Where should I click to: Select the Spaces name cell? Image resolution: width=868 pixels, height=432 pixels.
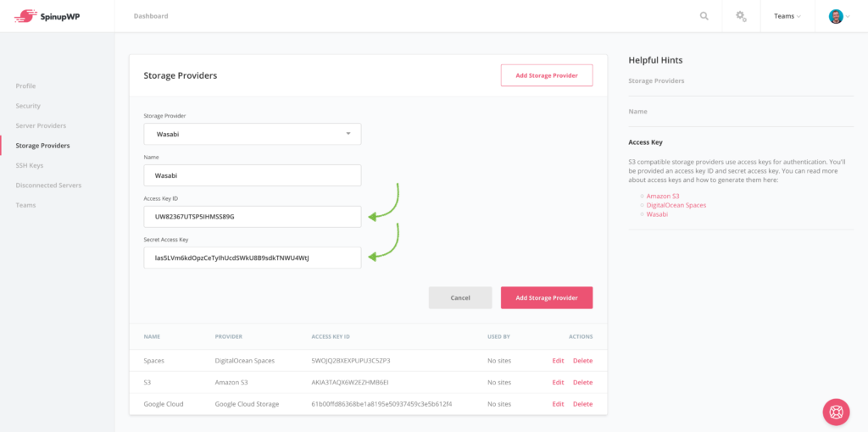point(154,361)
